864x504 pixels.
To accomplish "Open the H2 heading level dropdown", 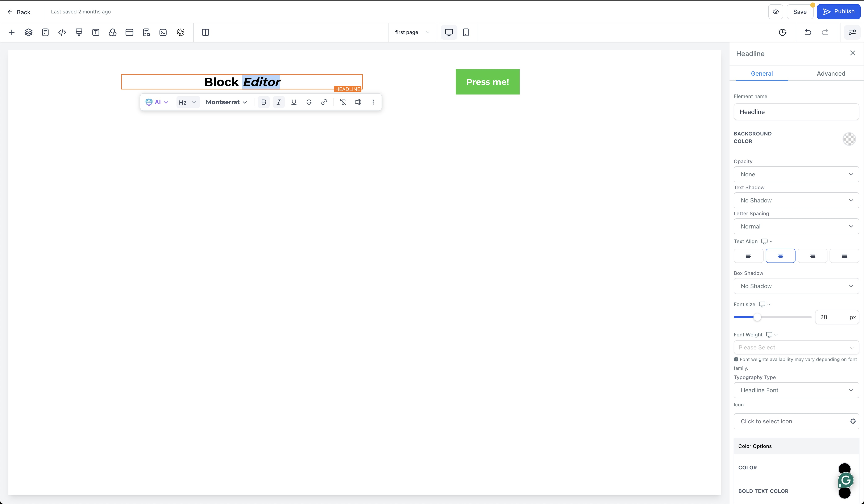I will pyautogui.click(x=188, y=102).
